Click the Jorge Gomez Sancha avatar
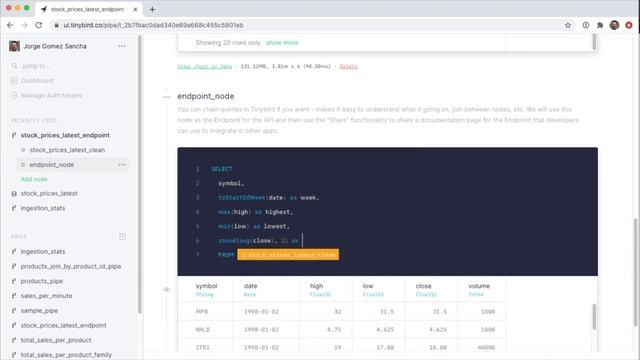 pyautogui.click(x=14, y=46)
